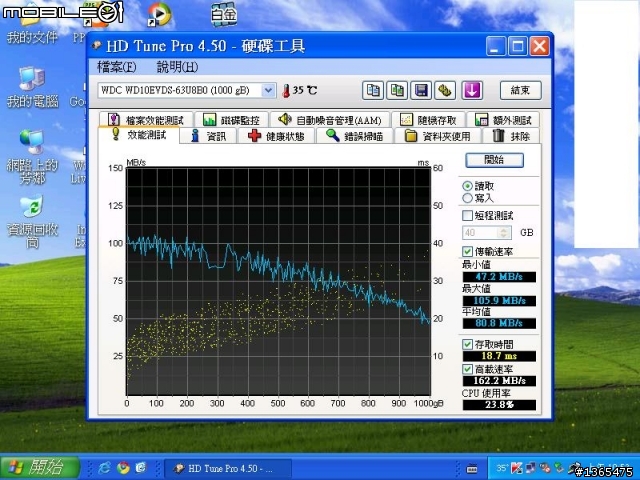
Task: Click the 40 GB short stroke input field
Action: [x=480, y=233]
